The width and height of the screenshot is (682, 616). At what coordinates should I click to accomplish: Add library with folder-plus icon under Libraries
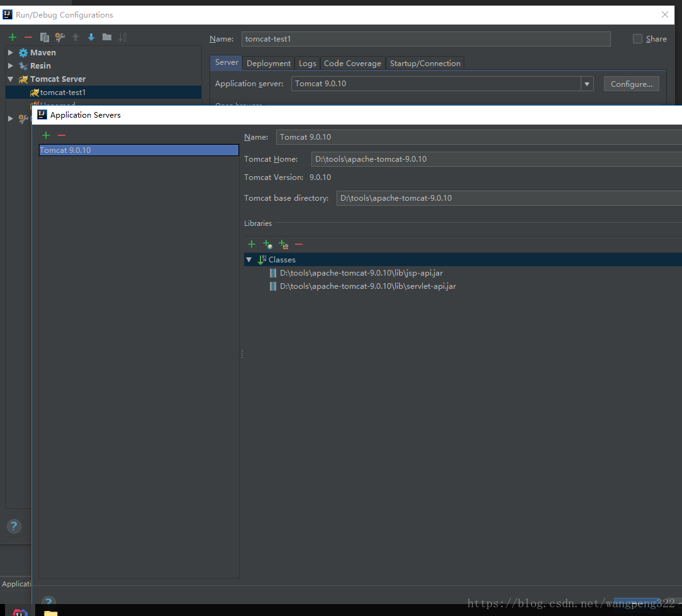pyautogui.click(x=283, y=245)
